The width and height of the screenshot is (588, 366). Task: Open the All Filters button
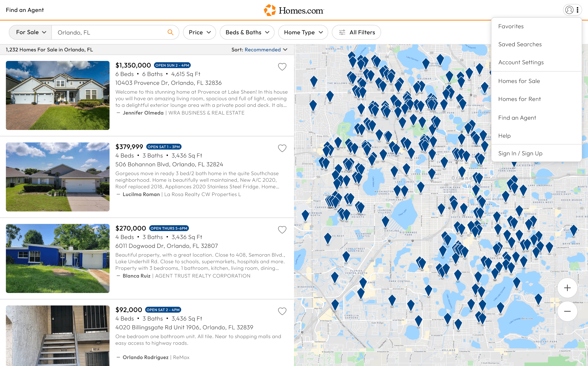tap(356, 32)
